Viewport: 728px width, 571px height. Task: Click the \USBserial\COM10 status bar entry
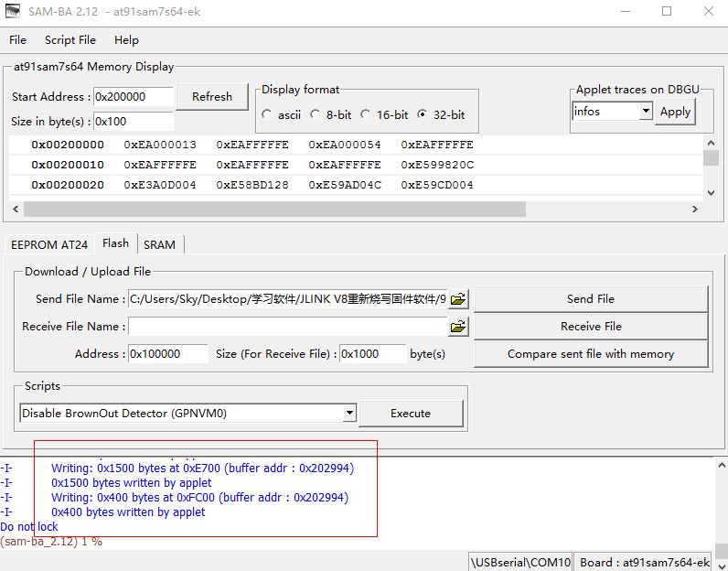coord(520,562)
